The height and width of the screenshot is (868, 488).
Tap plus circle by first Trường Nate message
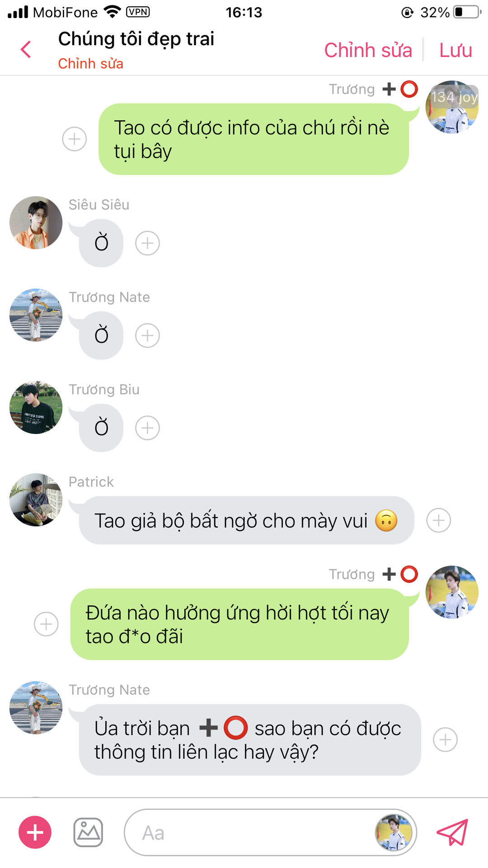pos(148,335)
